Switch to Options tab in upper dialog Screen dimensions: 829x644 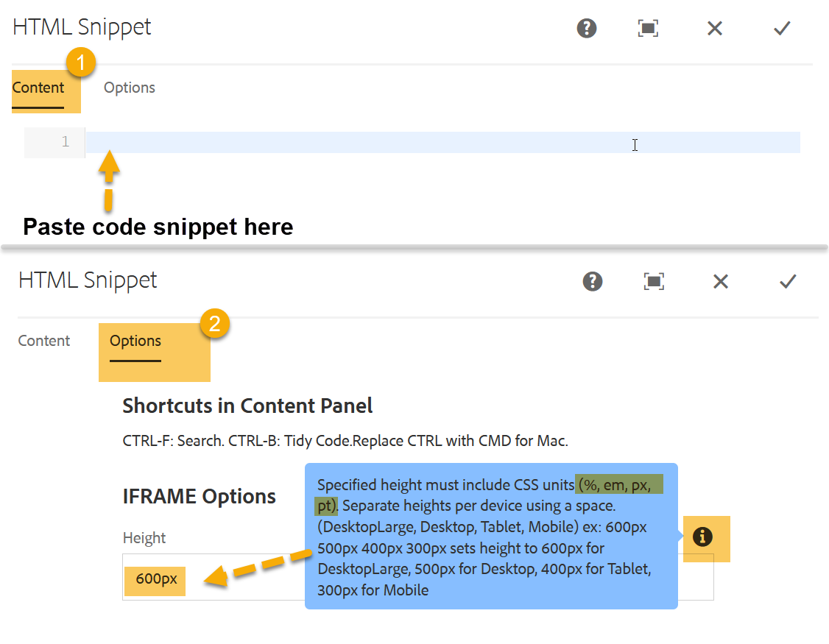coord(129,88)
